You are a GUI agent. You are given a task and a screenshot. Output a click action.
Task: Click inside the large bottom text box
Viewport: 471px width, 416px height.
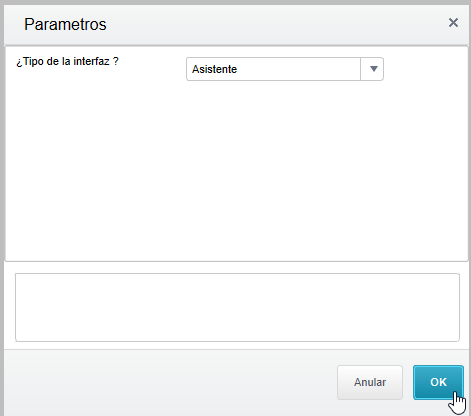coord(237,307)
